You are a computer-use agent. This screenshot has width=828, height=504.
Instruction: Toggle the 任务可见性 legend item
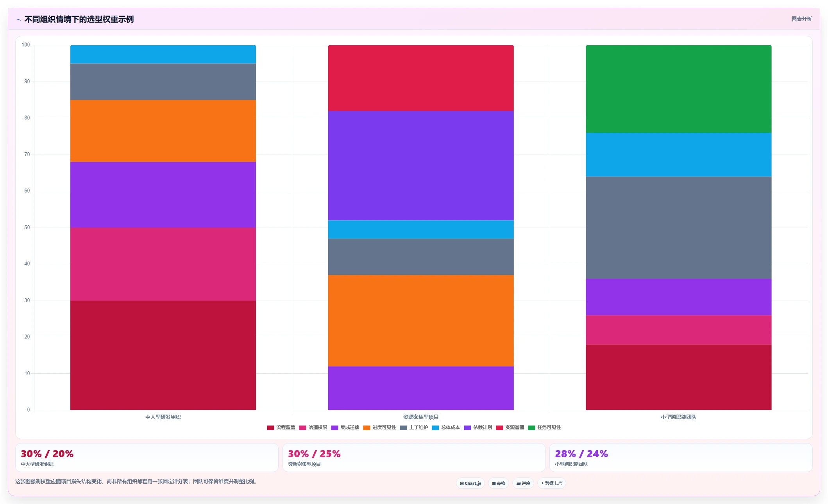pos(544,427)
